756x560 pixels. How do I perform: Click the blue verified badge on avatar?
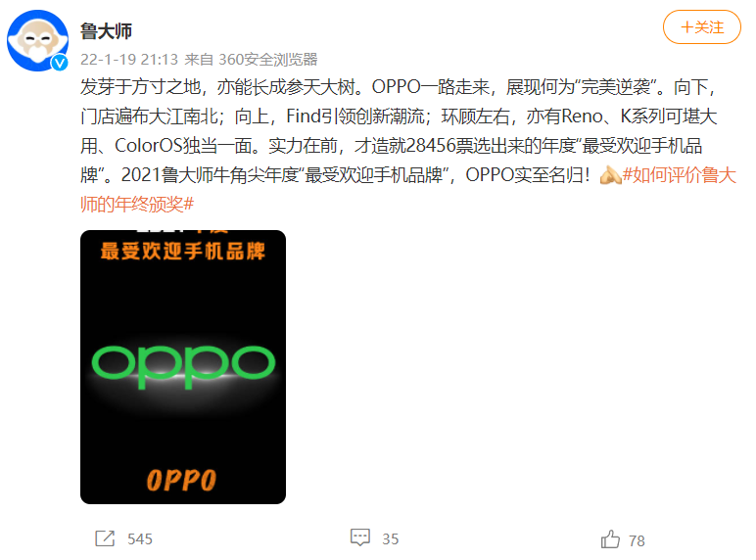click(60, 63)
